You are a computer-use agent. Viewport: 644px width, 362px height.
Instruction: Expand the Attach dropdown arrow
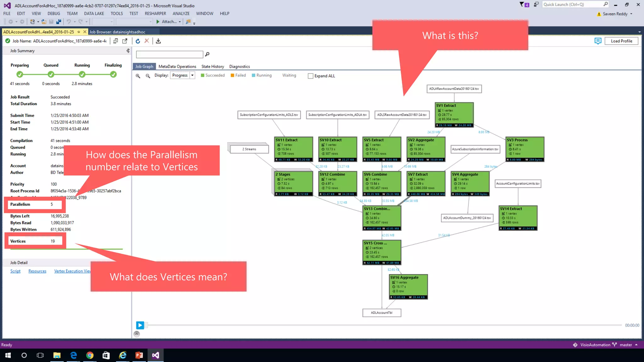[180, 22]
